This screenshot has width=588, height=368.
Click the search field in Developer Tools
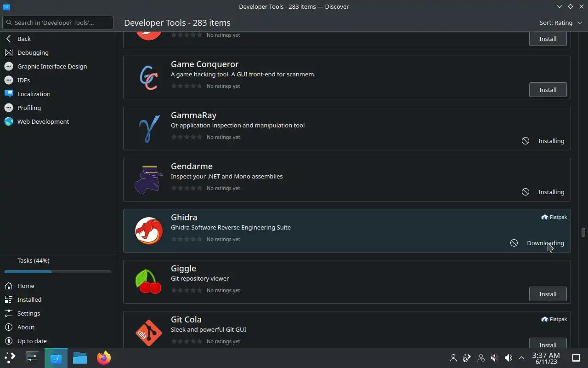pyautogui.click(x=58, y=23)
